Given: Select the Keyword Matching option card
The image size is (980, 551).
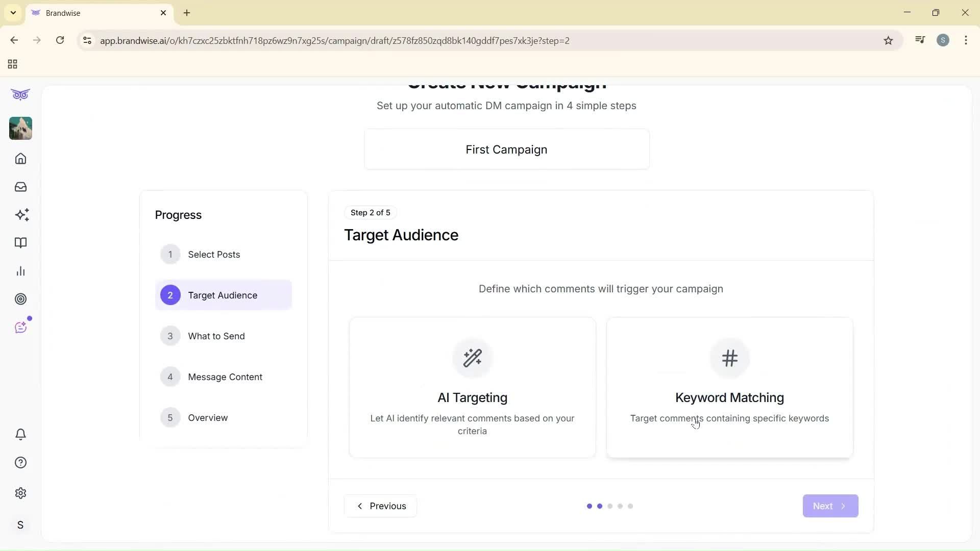Looking at the screenshot, I should tap(729, 387).
